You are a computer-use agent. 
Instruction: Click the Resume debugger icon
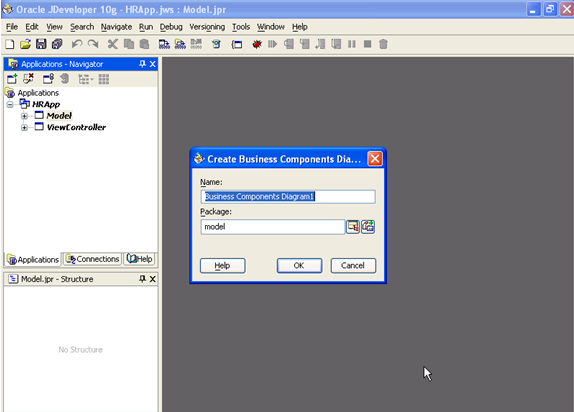pos(272,44)
